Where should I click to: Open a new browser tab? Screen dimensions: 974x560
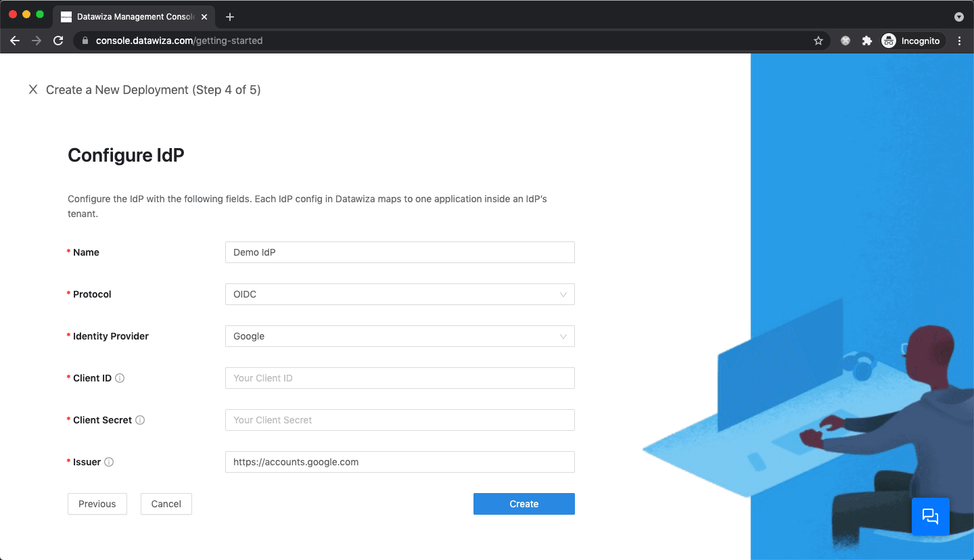(230, 17)
